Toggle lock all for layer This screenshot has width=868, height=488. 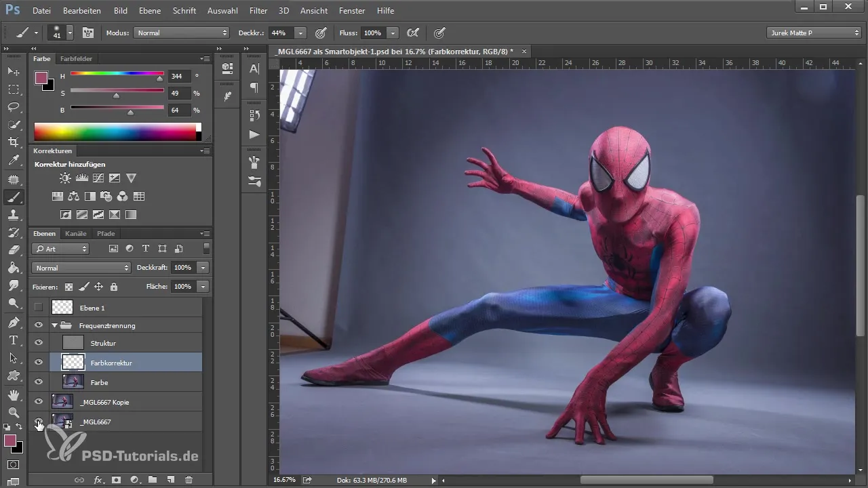pyautogui.click(x=113, y=287)
